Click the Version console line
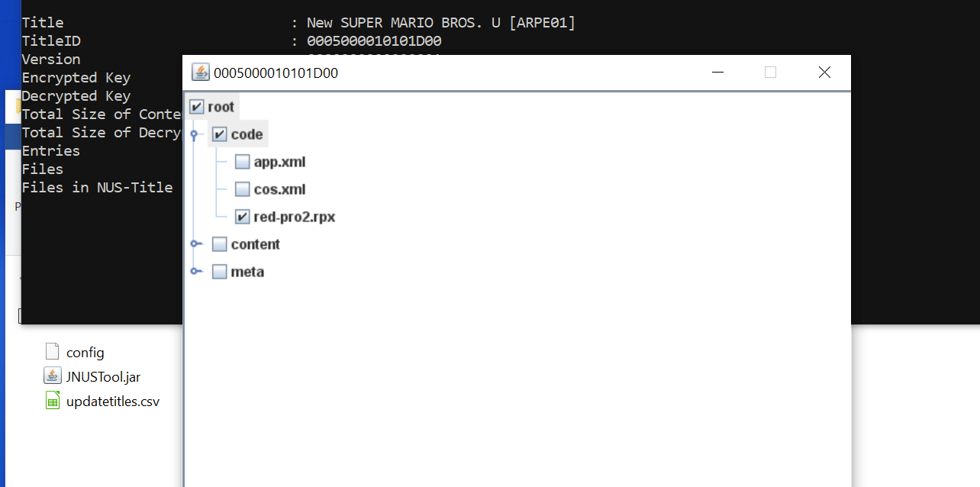This screenshot has height=487, width=980. [50, 60]
